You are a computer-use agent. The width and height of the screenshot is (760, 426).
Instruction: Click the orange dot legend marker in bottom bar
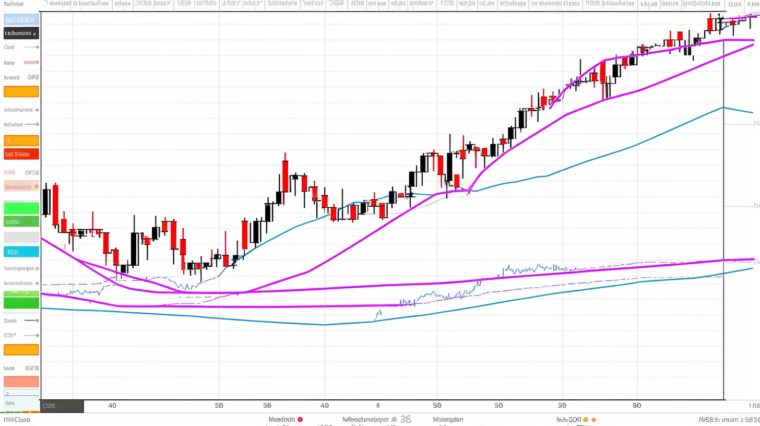[592, 421]
